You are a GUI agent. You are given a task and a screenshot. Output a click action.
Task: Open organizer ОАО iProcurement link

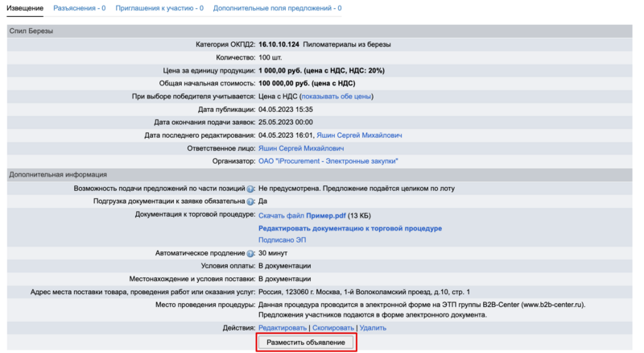(x=328, y=161)
